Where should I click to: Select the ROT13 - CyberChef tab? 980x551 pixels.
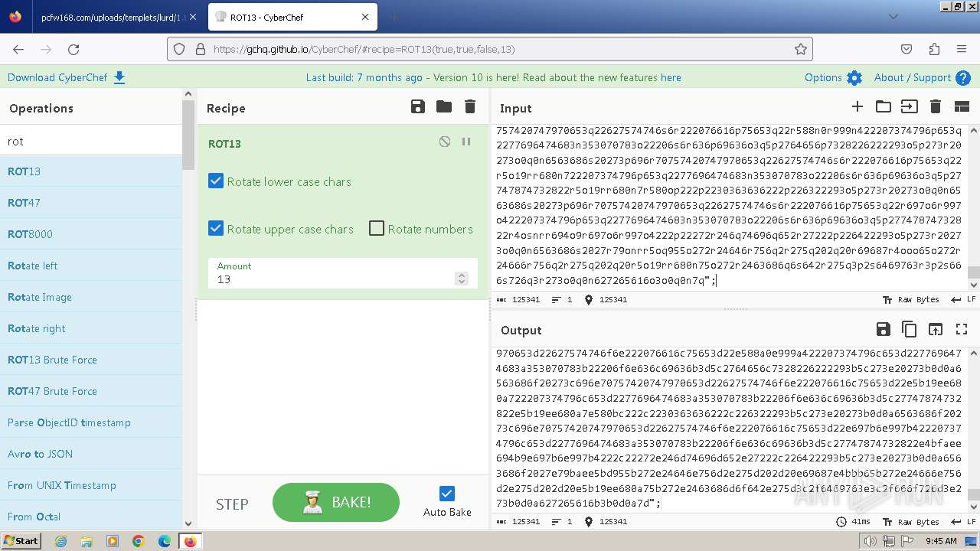click(292, 17)
